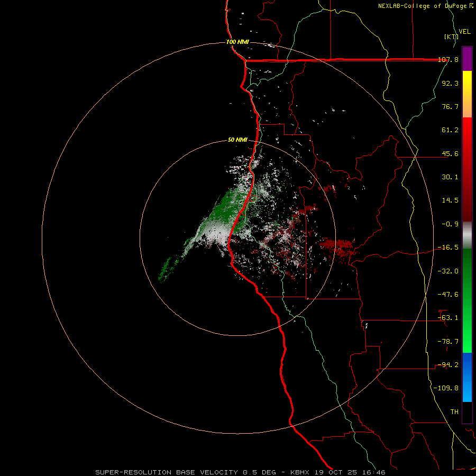476x476 pixels.
Task: Click the -47.6 velocity scale value
Action: click(448, 295)
